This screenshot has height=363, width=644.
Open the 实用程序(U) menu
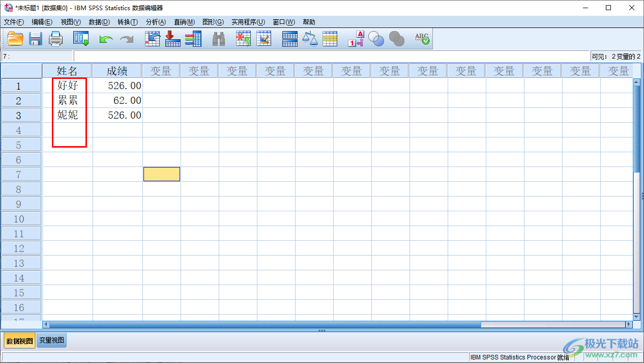click(248, 22)
